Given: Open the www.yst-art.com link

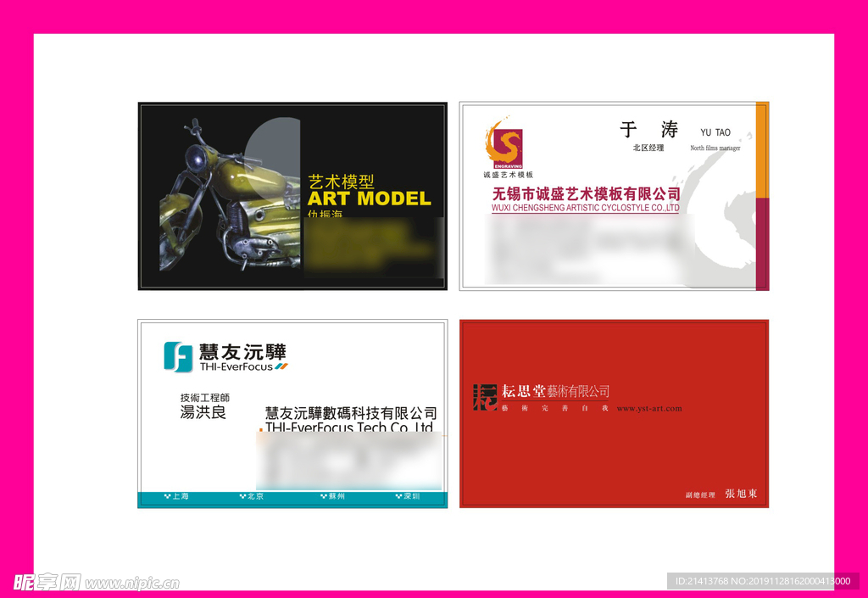Looking at the screenshot, I should pos(648,409).
